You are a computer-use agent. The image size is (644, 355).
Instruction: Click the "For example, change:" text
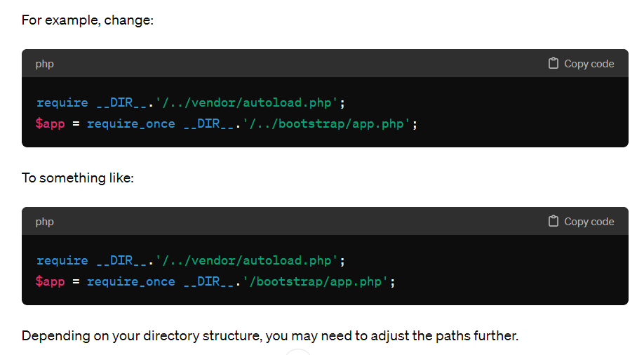tap(88, 20)
